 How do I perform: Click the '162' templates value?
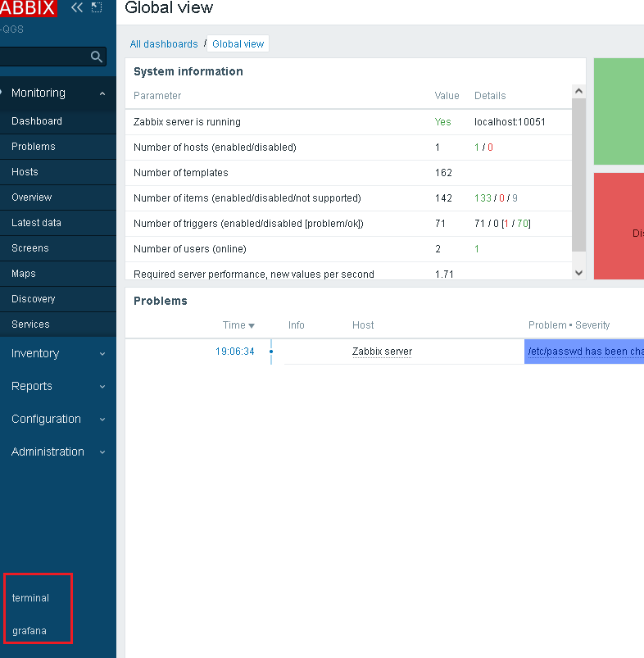[443, 173]
